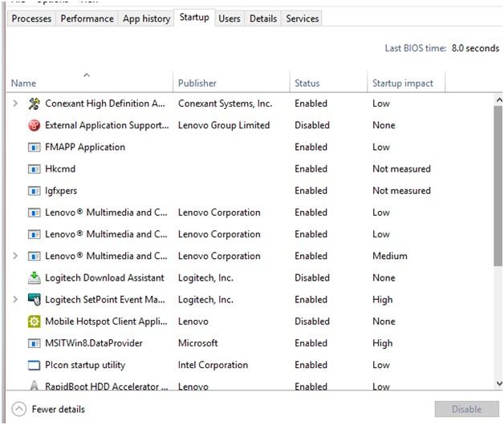
Task: Click the Conexant High Definition Audio wrench icon
Action: tap(34, 103)
